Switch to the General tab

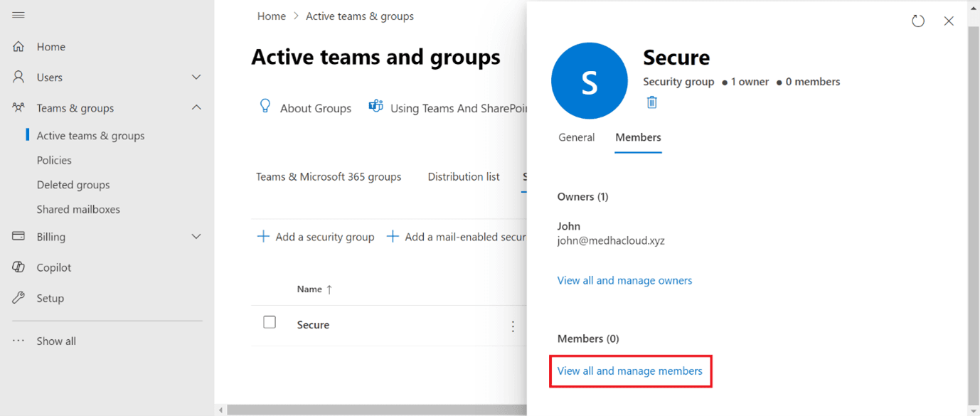point(576,137)
